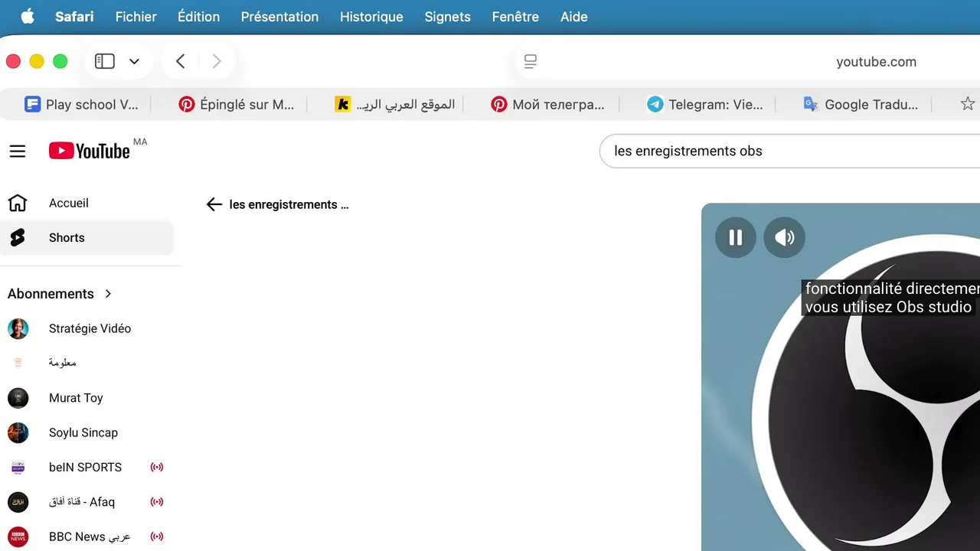Click the Accueil home icon

[x=18, y=203]
